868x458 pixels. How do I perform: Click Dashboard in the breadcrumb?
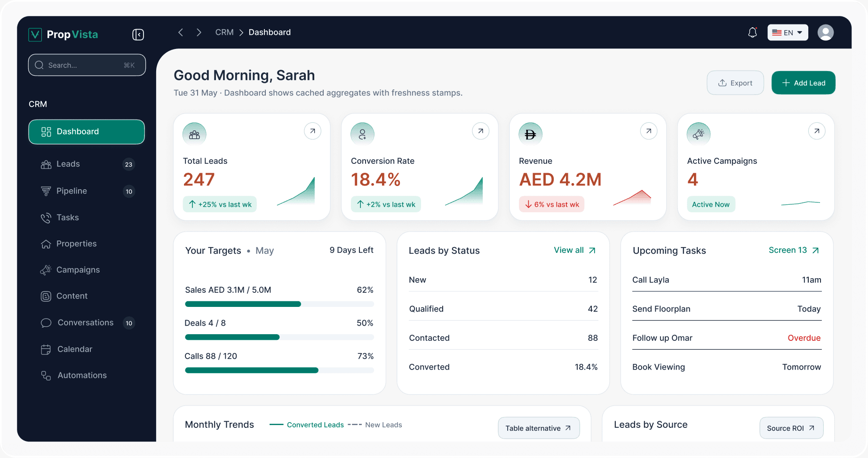tap(270, 32)
